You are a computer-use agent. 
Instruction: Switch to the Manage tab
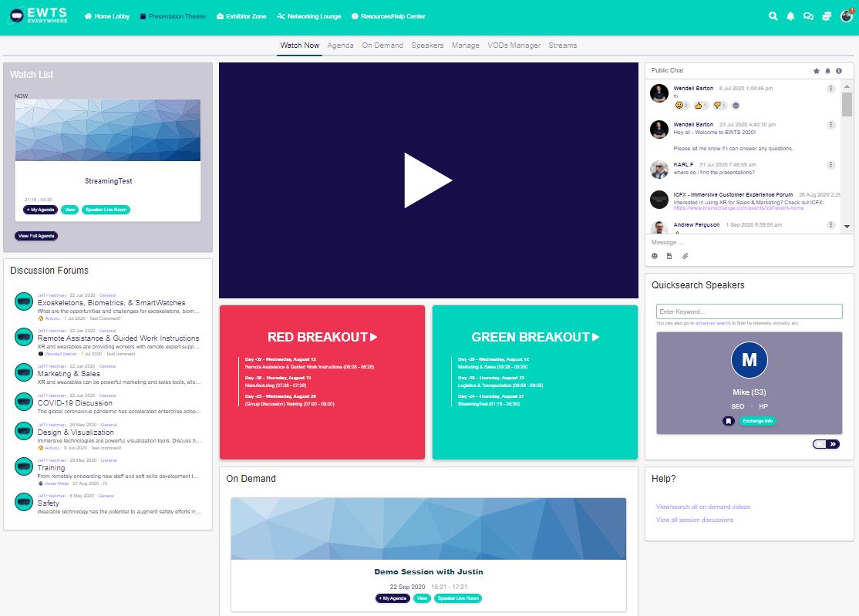[x=466, y=45]
